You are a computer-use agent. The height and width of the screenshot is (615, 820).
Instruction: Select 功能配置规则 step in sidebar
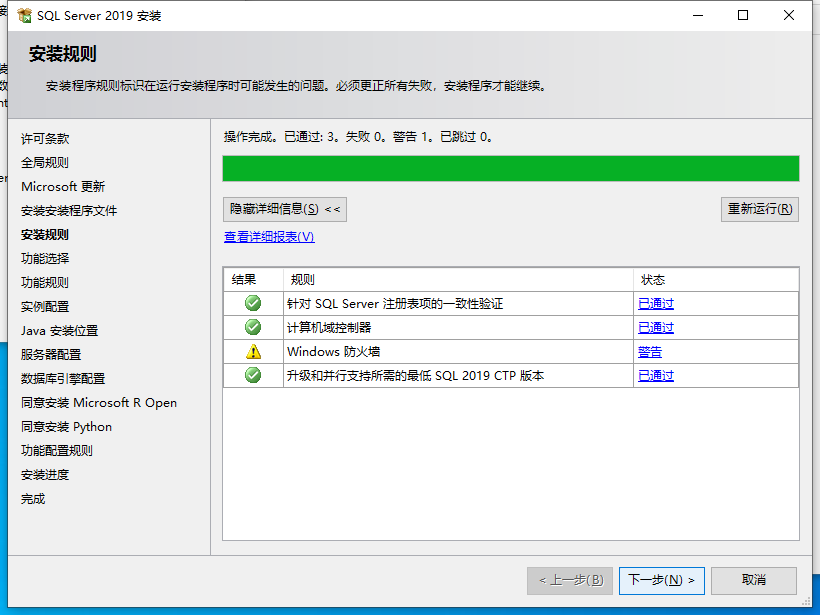(x=57, y=451)
